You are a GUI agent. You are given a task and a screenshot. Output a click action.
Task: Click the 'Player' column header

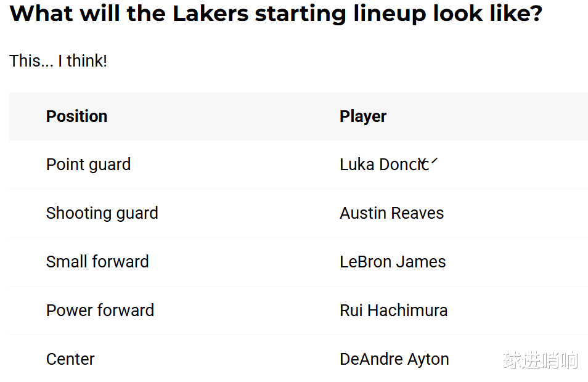tap(363, 116)
